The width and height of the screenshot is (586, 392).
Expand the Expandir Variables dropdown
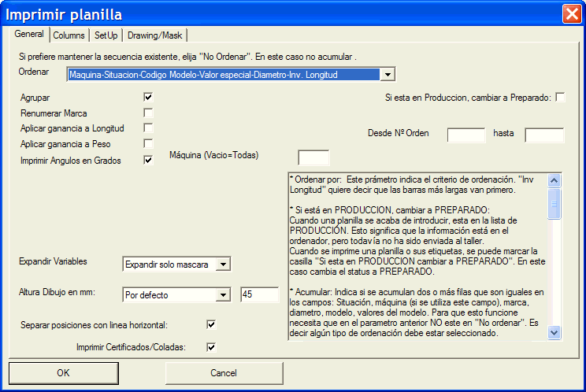[223, 264]
